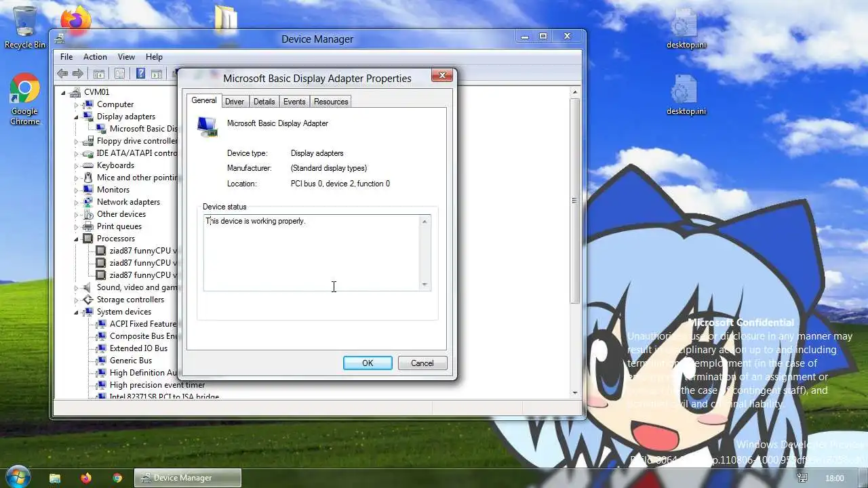This screenshot has height=488, width=868.
Task: Open the Action menu
Action: (95, 57)
